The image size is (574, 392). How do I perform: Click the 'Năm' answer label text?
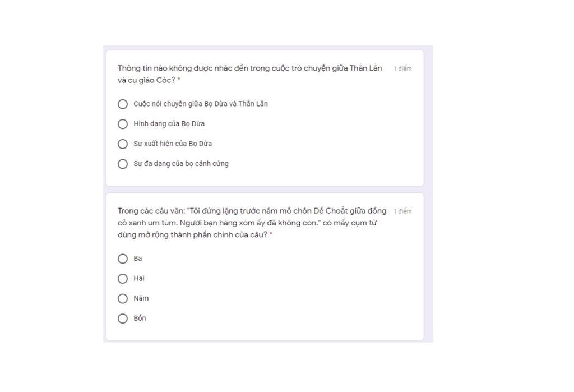point(141,298)
